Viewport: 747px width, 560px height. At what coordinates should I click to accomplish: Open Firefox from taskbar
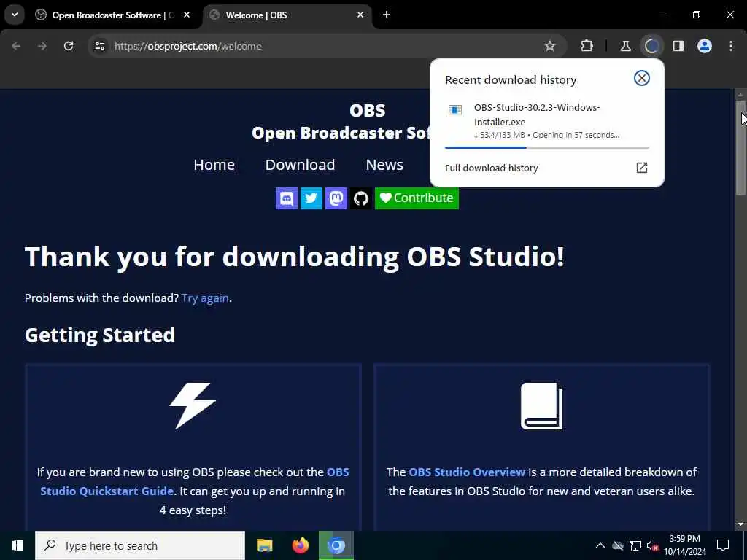(x=300, y=545)
